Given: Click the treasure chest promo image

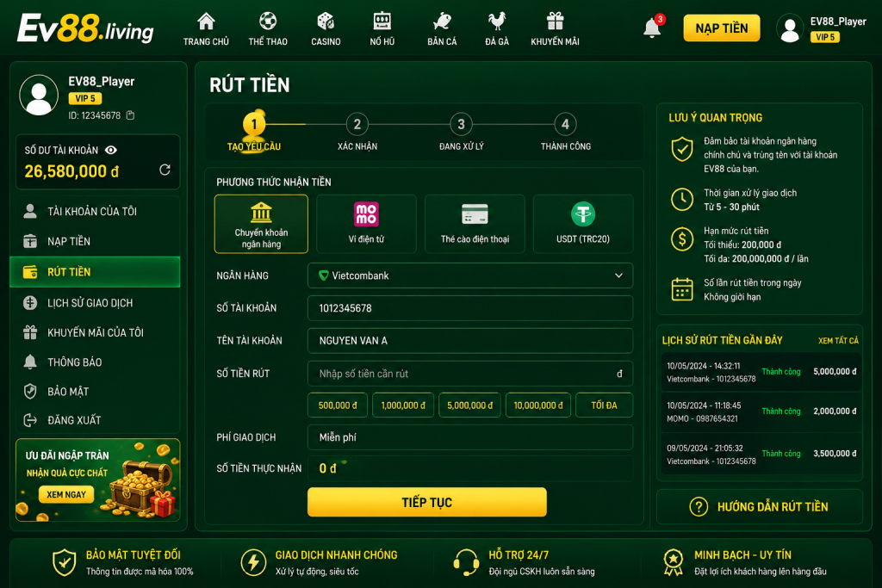Looking at the screenshot, I should click(141, 488).
